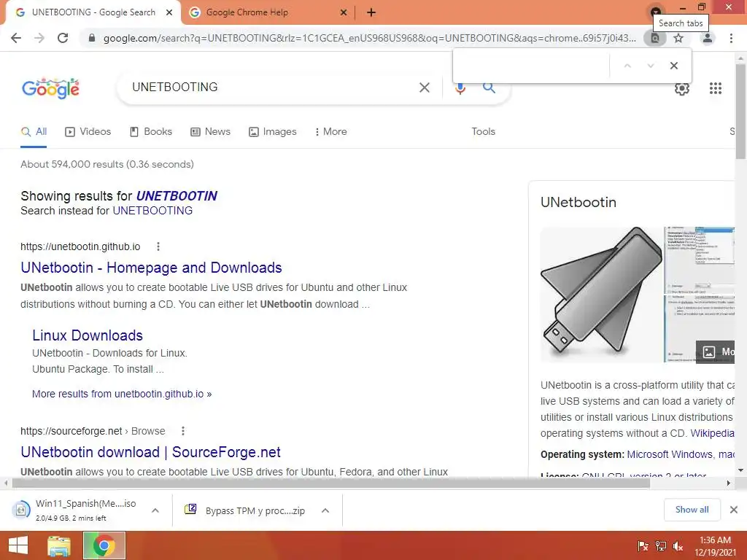Expand the More search categories menu
This screenshot has width=747, height=560.
point(330,132)
